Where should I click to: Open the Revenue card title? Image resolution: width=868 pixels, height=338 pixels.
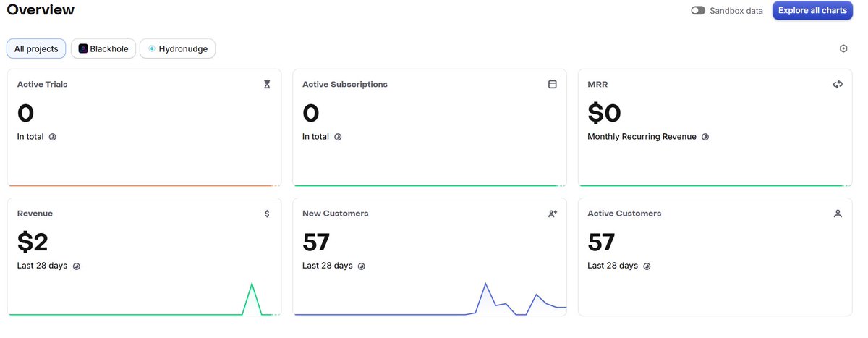click(35, 214)
